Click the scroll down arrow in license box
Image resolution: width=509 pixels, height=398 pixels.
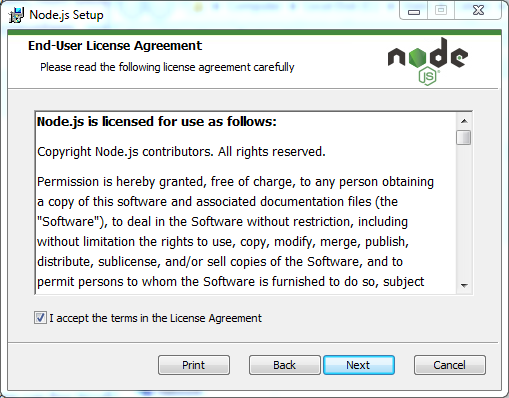click(x=464, y=285)
